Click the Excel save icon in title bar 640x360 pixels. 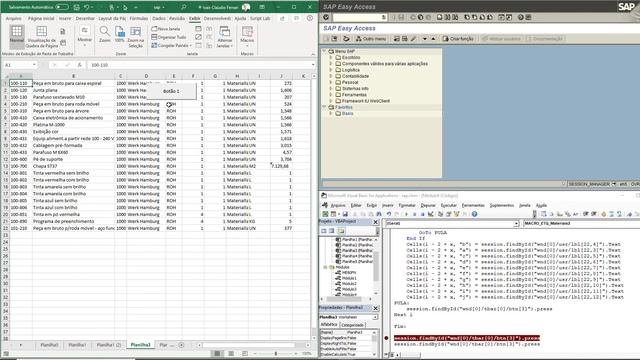click(76, 7)
